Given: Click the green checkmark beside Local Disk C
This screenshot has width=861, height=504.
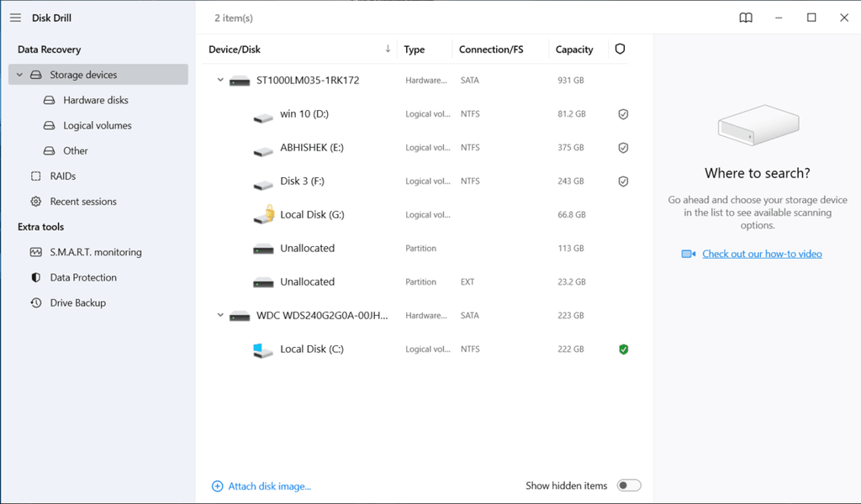Looking at the screenshot, I should (x=623, y=349).
